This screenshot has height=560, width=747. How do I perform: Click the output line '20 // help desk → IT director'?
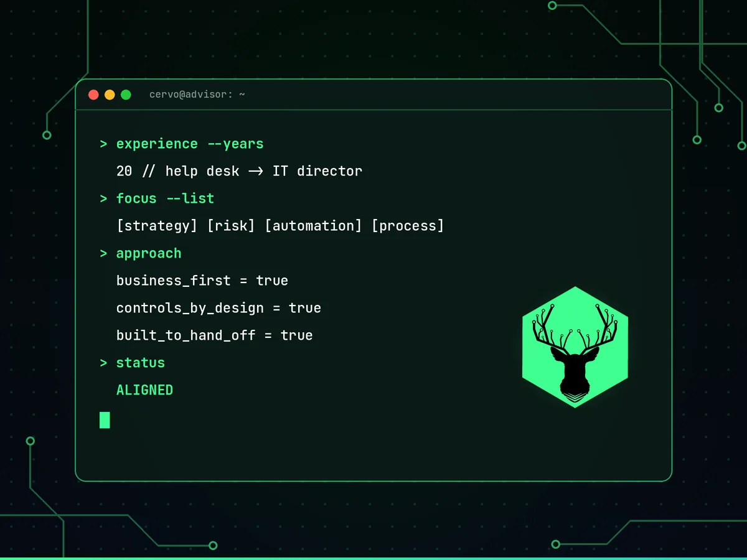point(239,171)
